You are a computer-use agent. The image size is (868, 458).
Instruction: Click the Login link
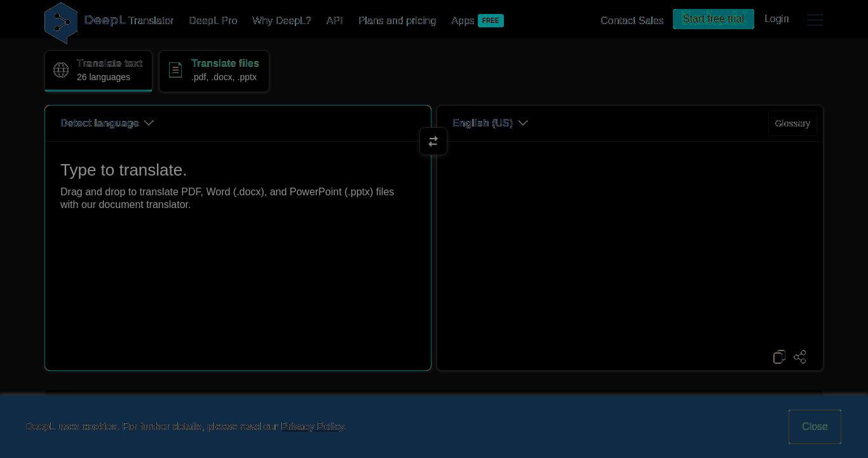point(776,19)
